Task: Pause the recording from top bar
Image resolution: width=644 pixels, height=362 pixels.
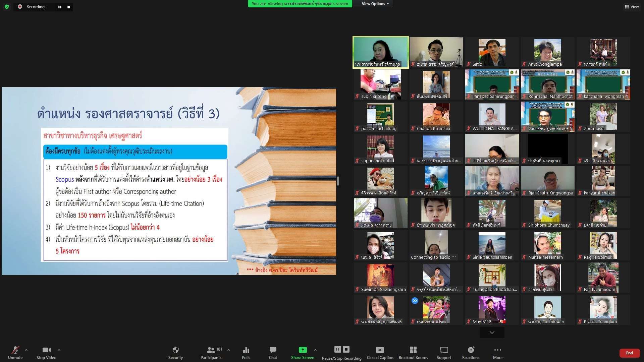Action: [x=60, y=7]
